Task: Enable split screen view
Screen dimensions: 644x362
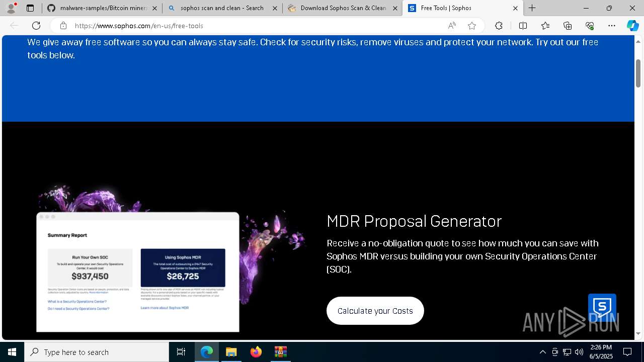Action: tap(523, 26)
